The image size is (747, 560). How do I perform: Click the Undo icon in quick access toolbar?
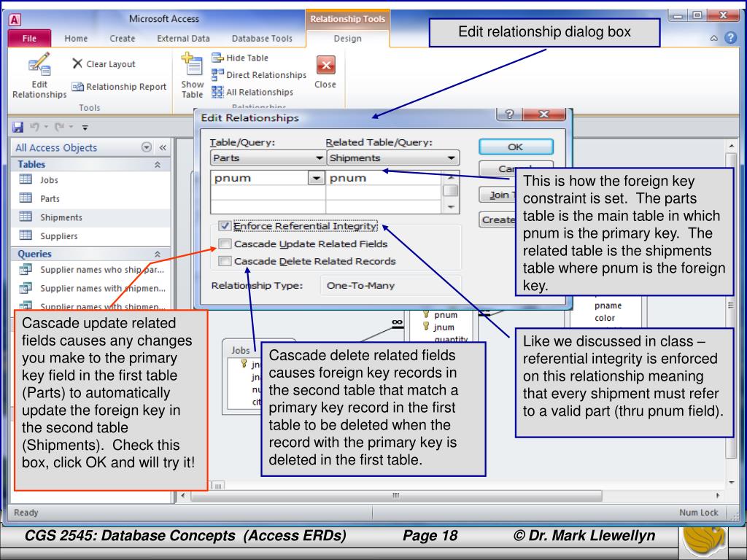tap(34, 127)
